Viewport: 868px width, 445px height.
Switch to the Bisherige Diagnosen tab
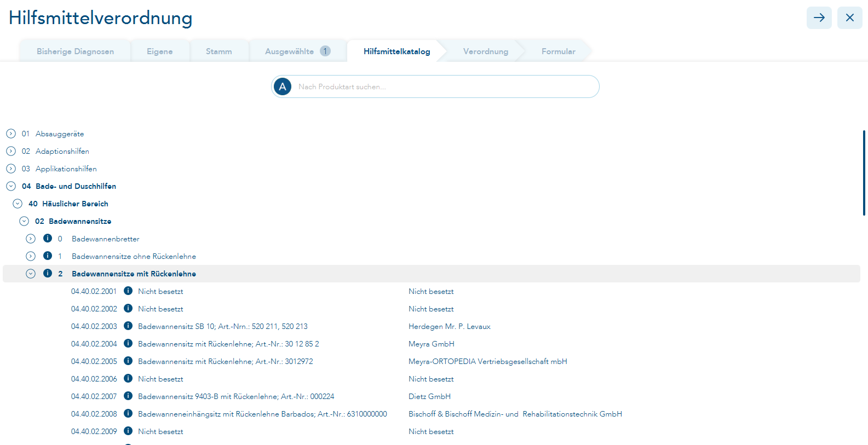coord(75,51)
